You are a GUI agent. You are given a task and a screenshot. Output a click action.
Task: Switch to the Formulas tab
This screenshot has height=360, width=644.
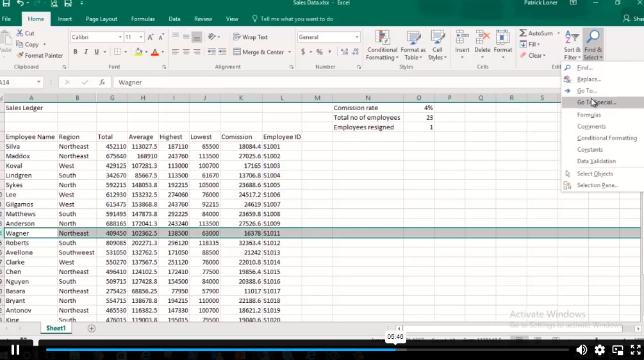143,19
